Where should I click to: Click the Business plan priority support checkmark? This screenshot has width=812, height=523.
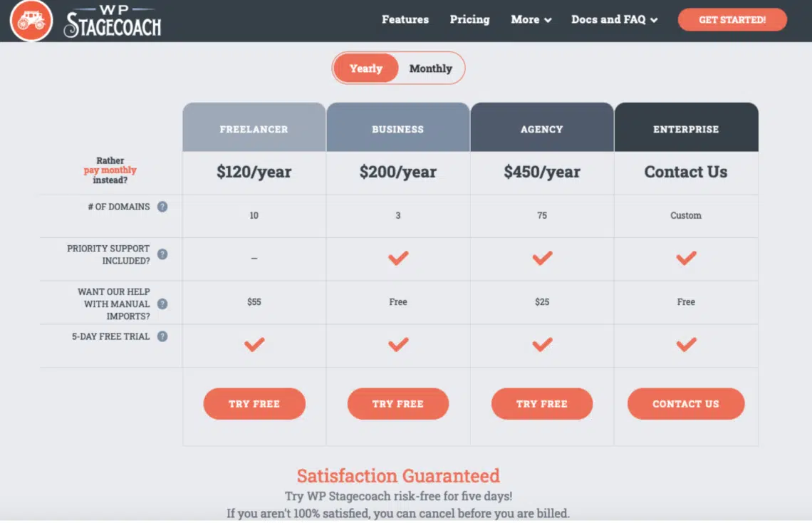pos(398,258)
